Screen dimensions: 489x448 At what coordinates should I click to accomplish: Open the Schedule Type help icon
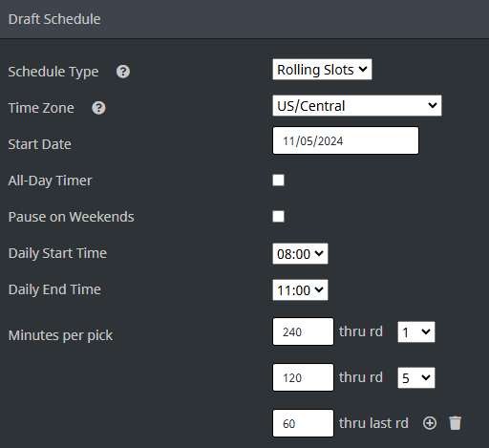point(123,72)
